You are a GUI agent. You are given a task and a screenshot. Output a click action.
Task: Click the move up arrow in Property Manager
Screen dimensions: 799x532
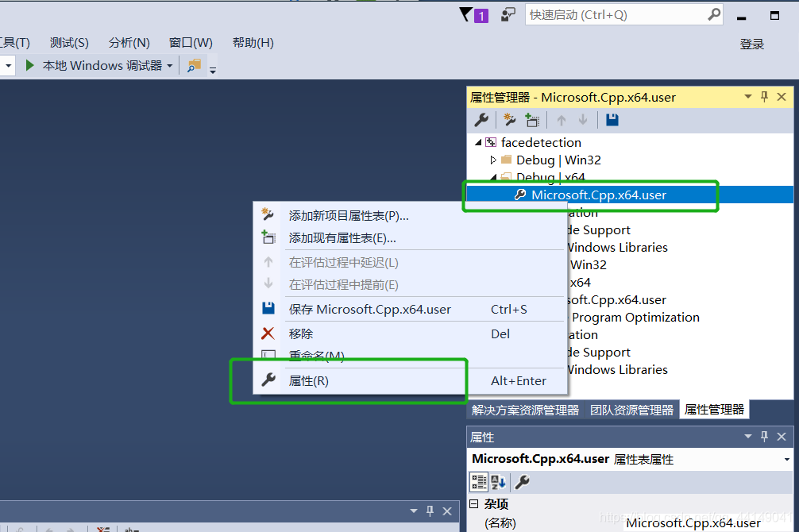pyautogui.click(x=562, y=120)
